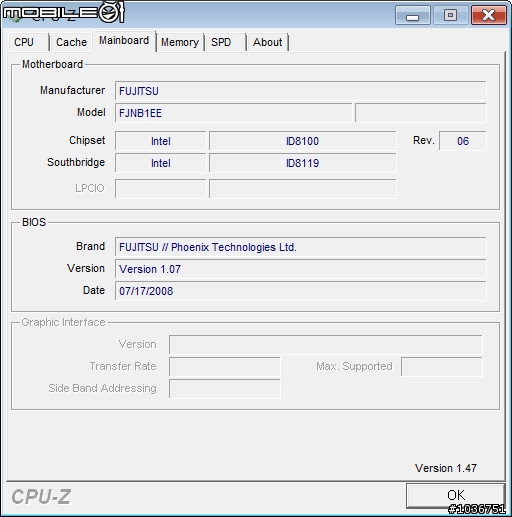
Task: Click the Southbridge vendor field Intel
Action: (x=160, y=163)
